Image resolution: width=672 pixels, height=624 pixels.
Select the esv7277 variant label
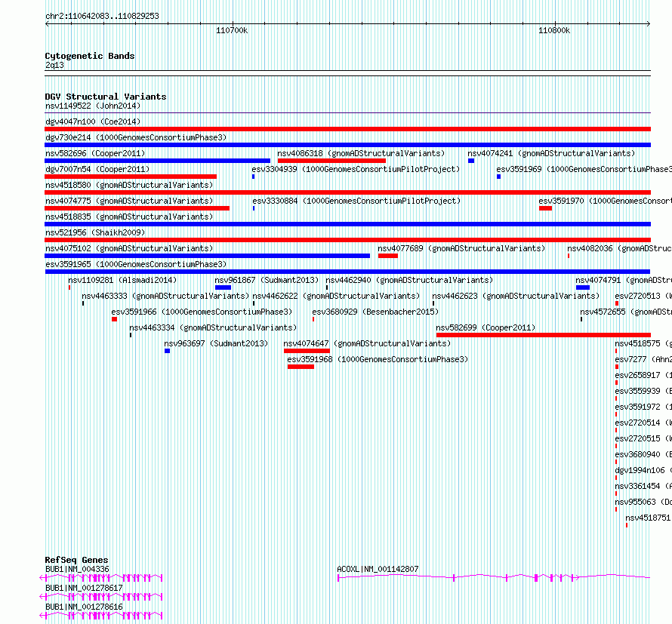[643, 359]
